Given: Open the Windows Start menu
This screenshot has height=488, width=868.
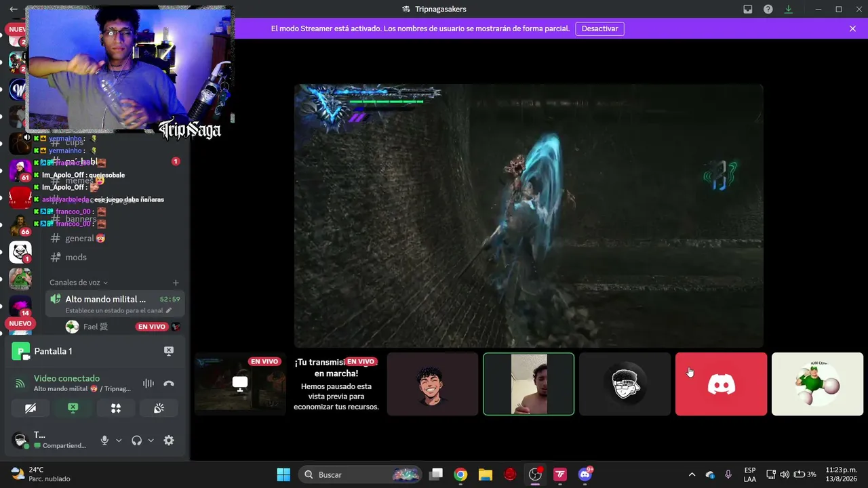Looking at the screenshot, I should pyautogui.click(x=283, y=474).
